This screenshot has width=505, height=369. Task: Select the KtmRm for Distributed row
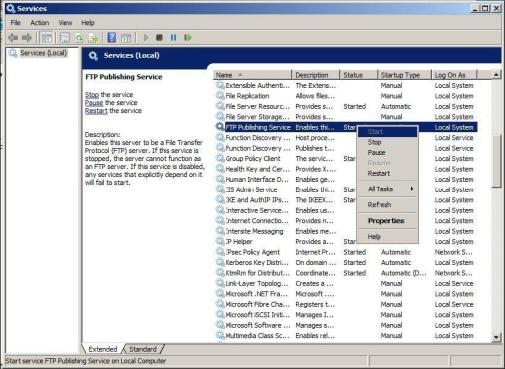point(346,273)
